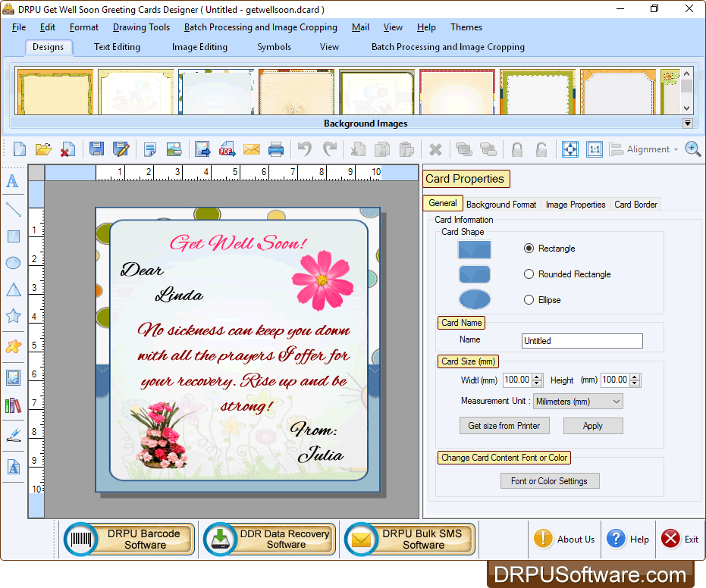
Task: Click the Exit button
Action: point(679,539)
